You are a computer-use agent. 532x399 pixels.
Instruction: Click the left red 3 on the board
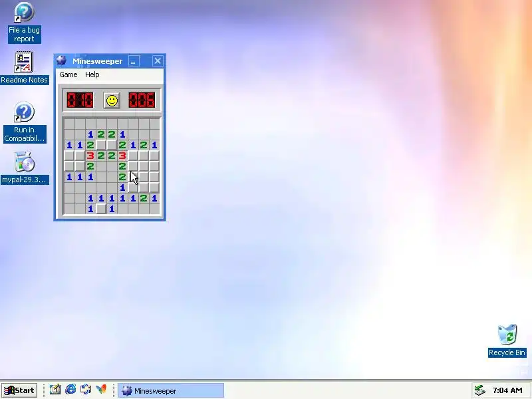(x=90, y=156)
